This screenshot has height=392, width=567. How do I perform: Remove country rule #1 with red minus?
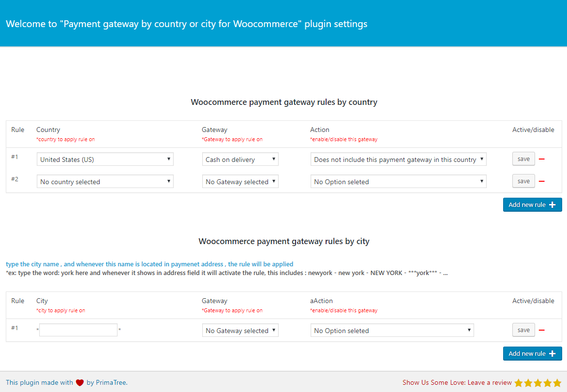(542, 159)
